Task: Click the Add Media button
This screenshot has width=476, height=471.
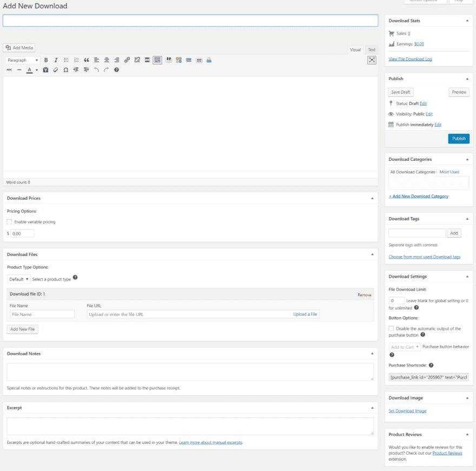Action: click(19, 48)
